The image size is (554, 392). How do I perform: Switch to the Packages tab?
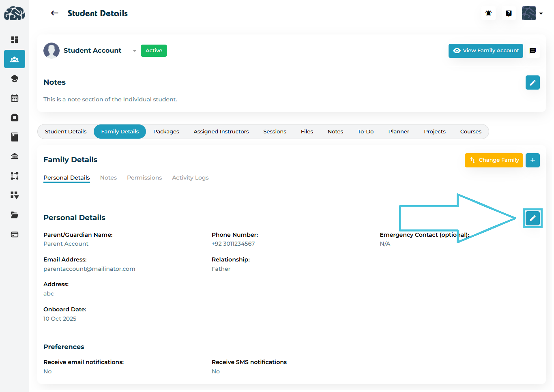[166, 132]
